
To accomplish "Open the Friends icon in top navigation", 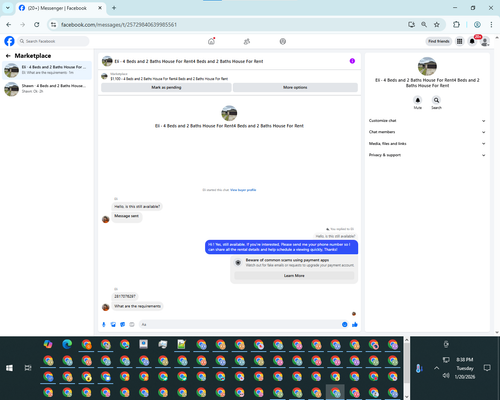I will pyautogui.click(x=247, y=41).
